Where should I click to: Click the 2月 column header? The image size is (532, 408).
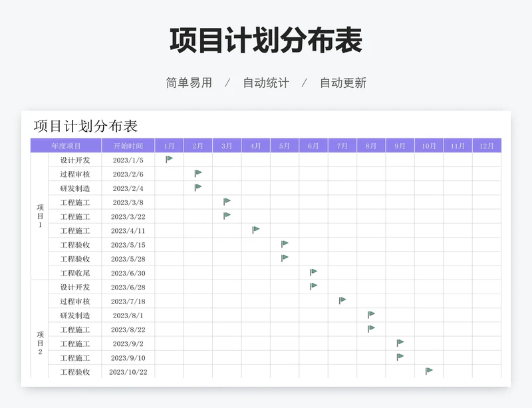click(x=198, y=146)
